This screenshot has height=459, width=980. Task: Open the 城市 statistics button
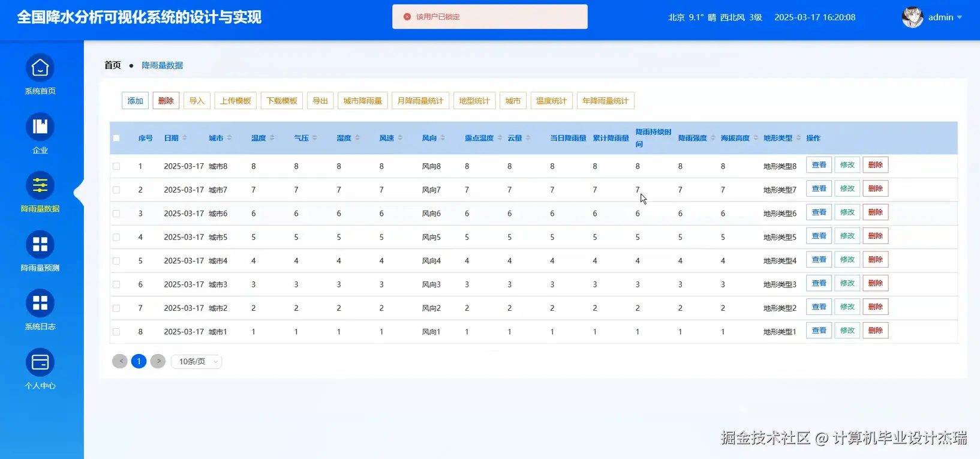tap(513, 101)
